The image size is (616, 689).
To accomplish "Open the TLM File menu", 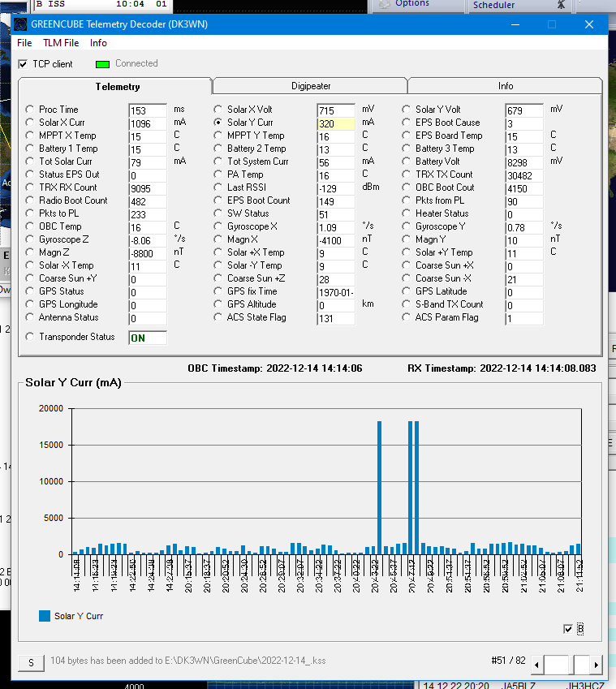I will click(61, 43).
